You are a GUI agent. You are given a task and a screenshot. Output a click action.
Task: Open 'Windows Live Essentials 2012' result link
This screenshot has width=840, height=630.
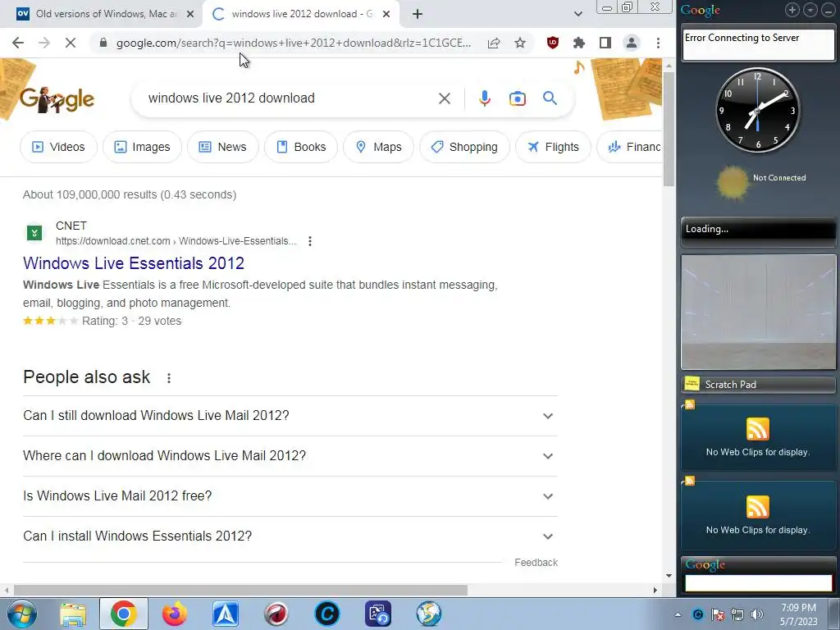click(134, 263)
